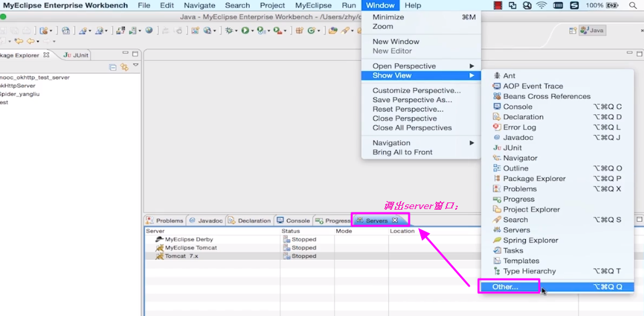Open Spotlight search in menu bar
The width and height of the screenshot is (644, 316).
click(633, 5)
